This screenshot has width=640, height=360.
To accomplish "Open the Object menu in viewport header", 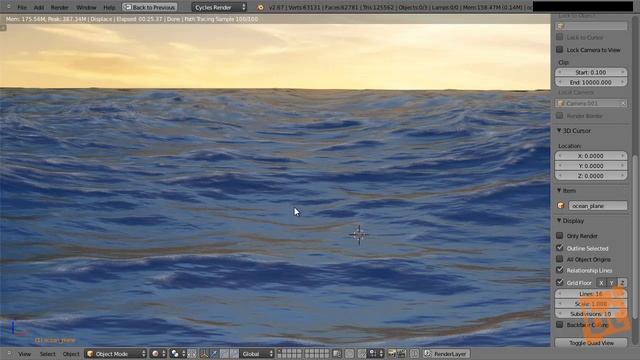I will [x=71, y=354].
